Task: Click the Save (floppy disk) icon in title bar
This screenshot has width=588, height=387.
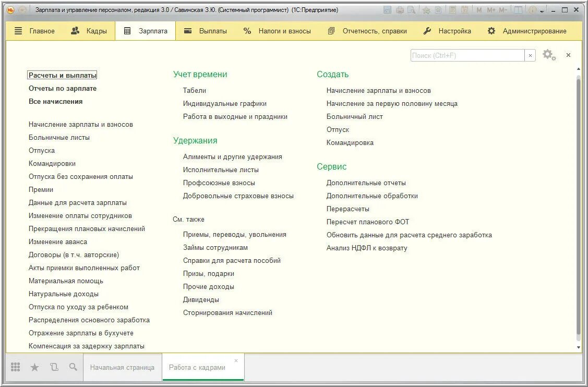Action: [x=387, y=10]
